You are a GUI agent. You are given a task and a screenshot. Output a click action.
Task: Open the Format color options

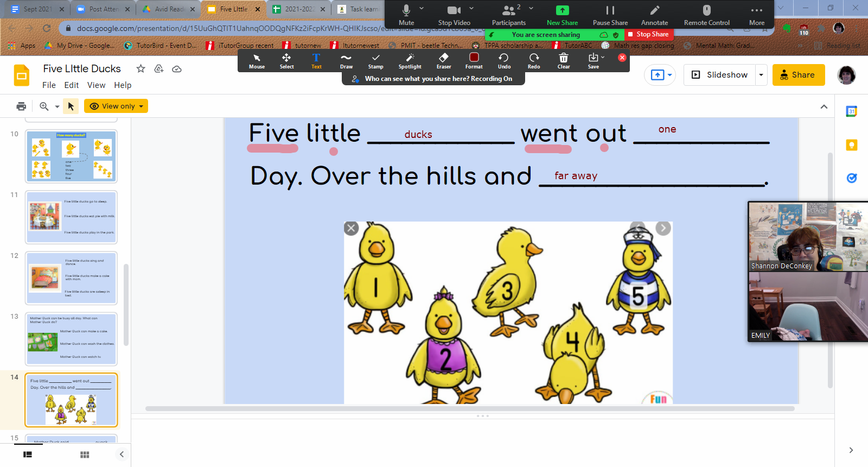click(x=474, y=61)
